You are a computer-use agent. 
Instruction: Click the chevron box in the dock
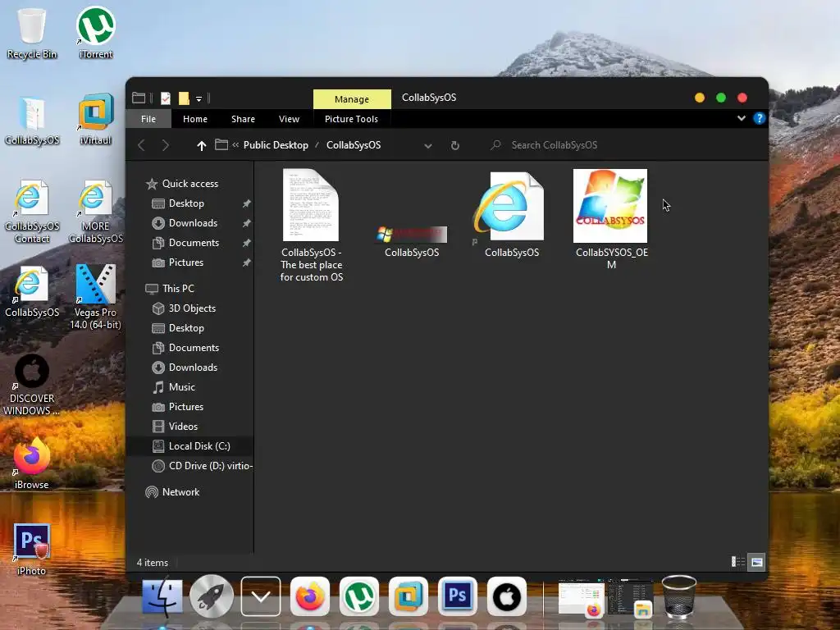coord(261,597)
